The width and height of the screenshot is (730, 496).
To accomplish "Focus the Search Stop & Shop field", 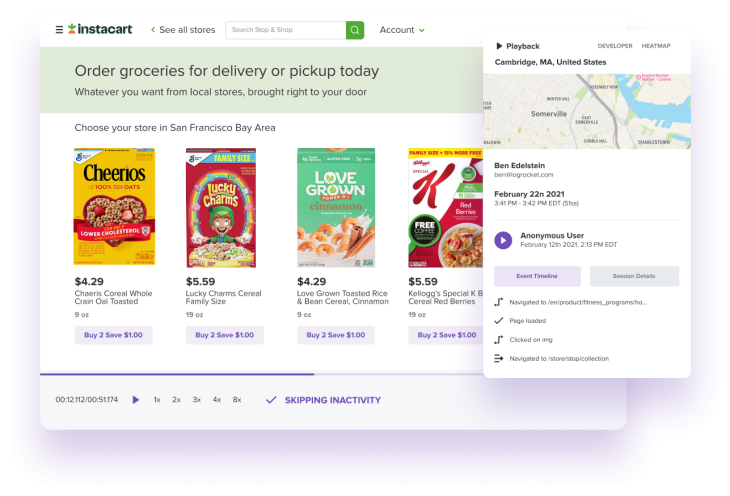I will 286,30.
